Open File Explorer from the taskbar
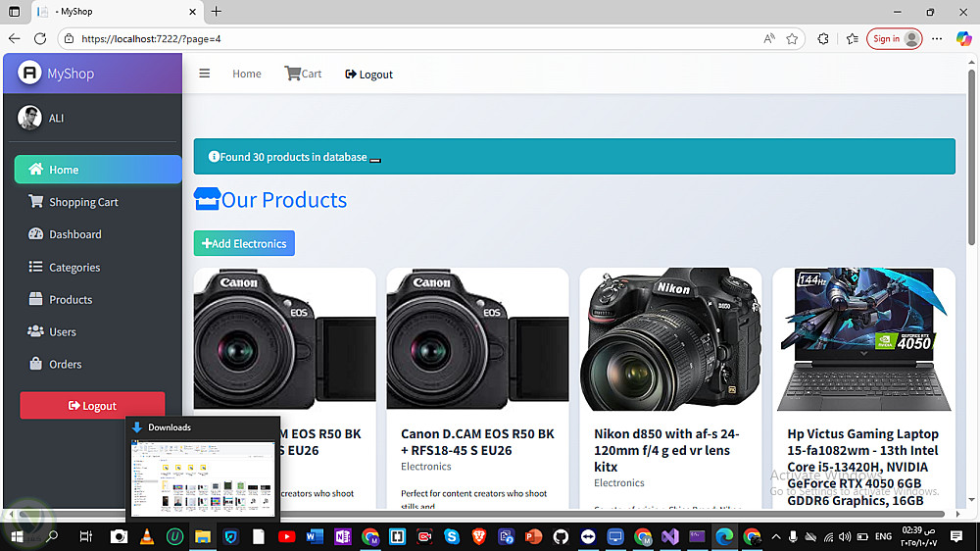This screenshot has height=551, width=980. tap(203, 536)
